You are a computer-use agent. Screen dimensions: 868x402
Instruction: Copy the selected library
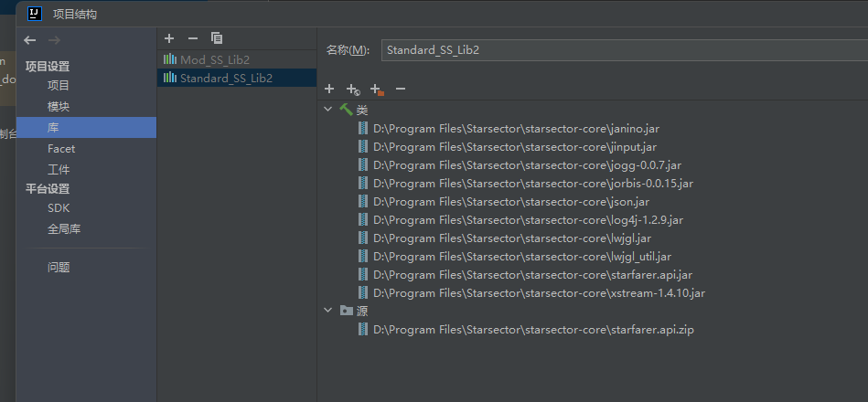tap(217, 38)
